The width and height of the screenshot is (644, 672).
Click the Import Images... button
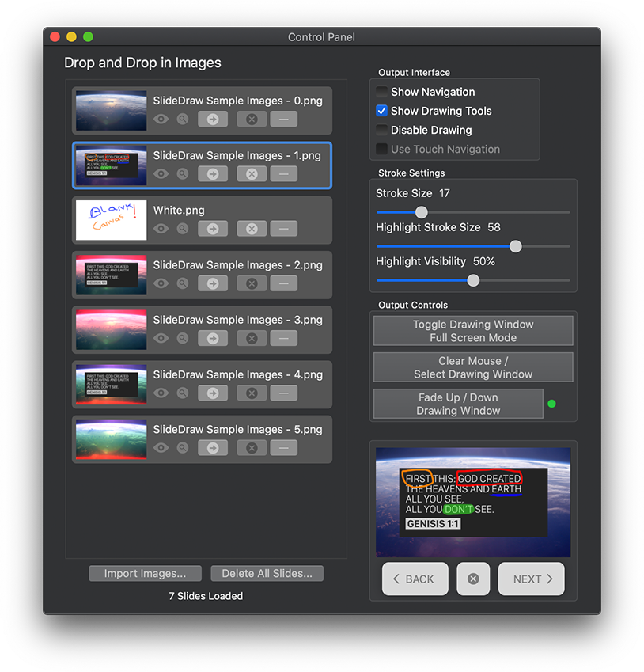point(146,573)
